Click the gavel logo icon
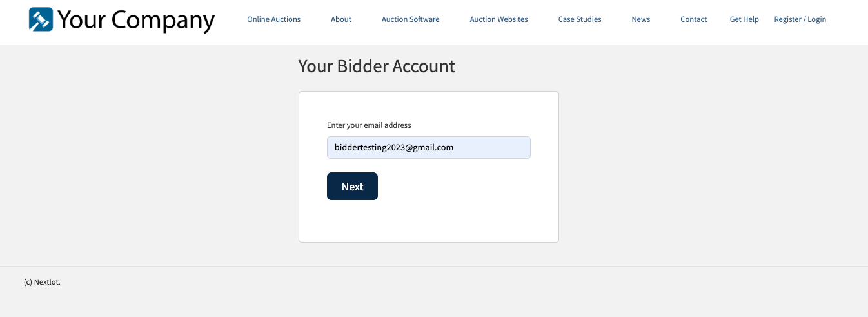This screenshot has width=868, height=317. [41, 19]
